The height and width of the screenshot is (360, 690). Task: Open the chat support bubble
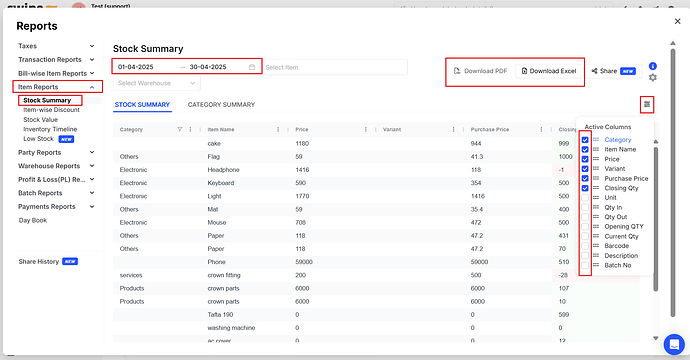tap(674, 344)
